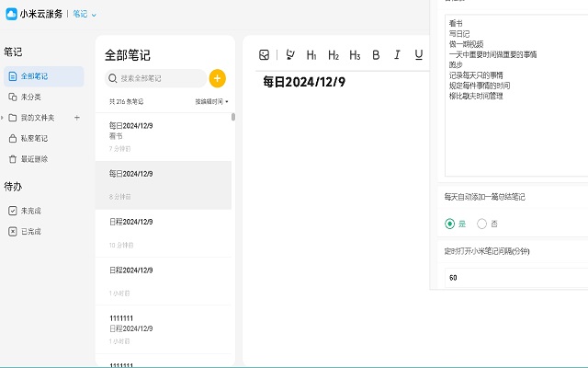Toggle bold formatting
Image resolution: width=588 pixels, height=368 pixels.
376,55
